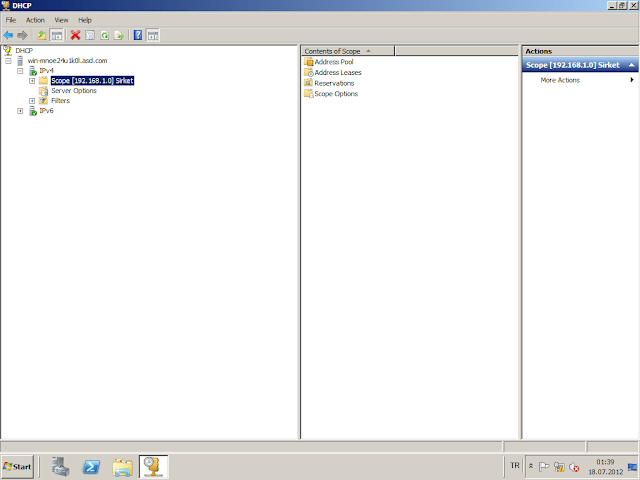Screen dimensions: 640x480
Task: Click the Refresh toolbar icon
Action: click(104, 35)
